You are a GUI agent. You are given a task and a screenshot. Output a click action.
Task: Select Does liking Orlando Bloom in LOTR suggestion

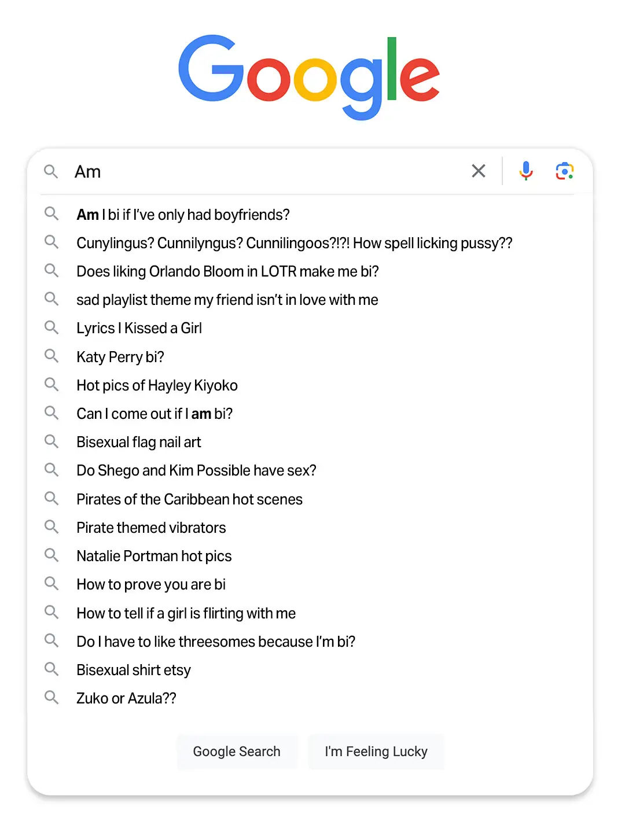click(x=227, y=271)
